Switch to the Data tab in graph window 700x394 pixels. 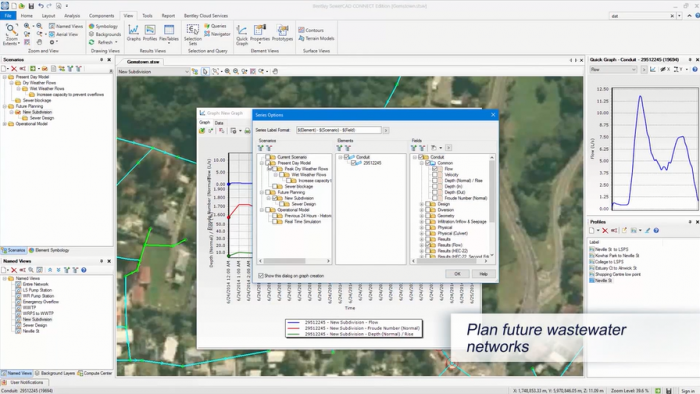point(219,123)
